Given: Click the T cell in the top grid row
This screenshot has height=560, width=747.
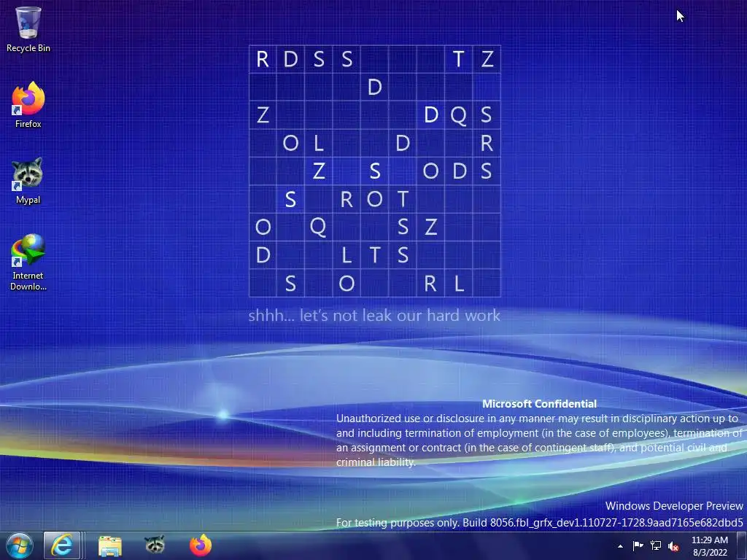Looking at the screenshot, I should [459, 59].
